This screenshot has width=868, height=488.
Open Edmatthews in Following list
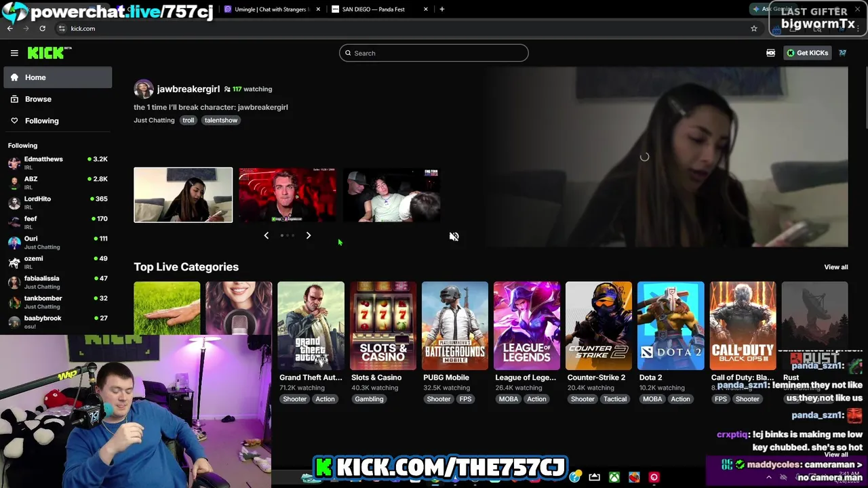click(58, 163)
